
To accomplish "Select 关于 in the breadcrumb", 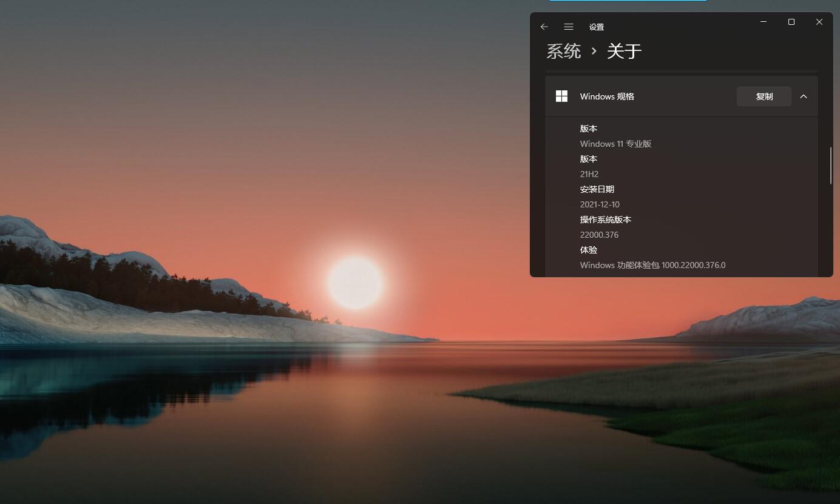I will (x=625, y=52).
